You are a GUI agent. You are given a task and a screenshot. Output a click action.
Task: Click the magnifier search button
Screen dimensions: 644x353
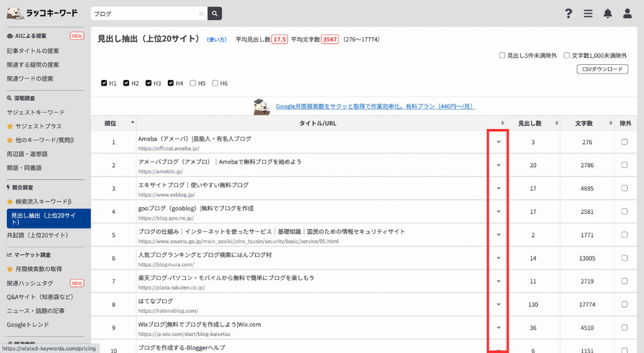point(214,14)
